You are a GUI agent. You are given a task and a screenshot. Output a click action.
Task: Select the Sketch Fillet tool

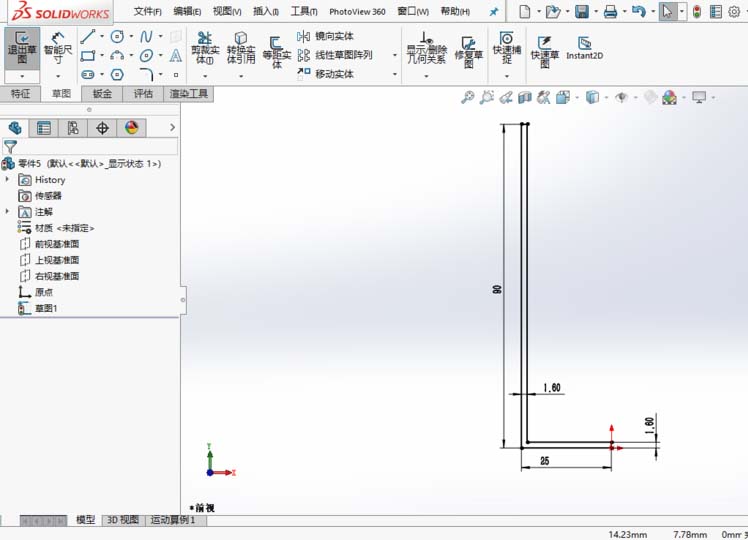[x=146, y=74]
